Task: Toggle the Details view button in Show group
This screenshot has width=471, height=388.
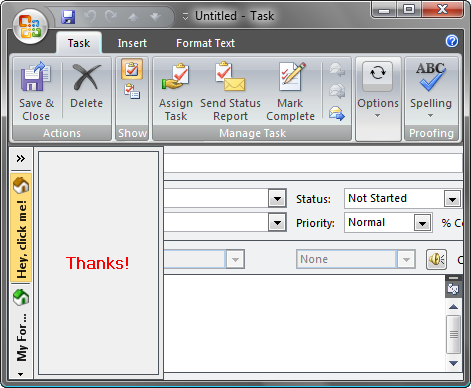Action: point(132,91)
